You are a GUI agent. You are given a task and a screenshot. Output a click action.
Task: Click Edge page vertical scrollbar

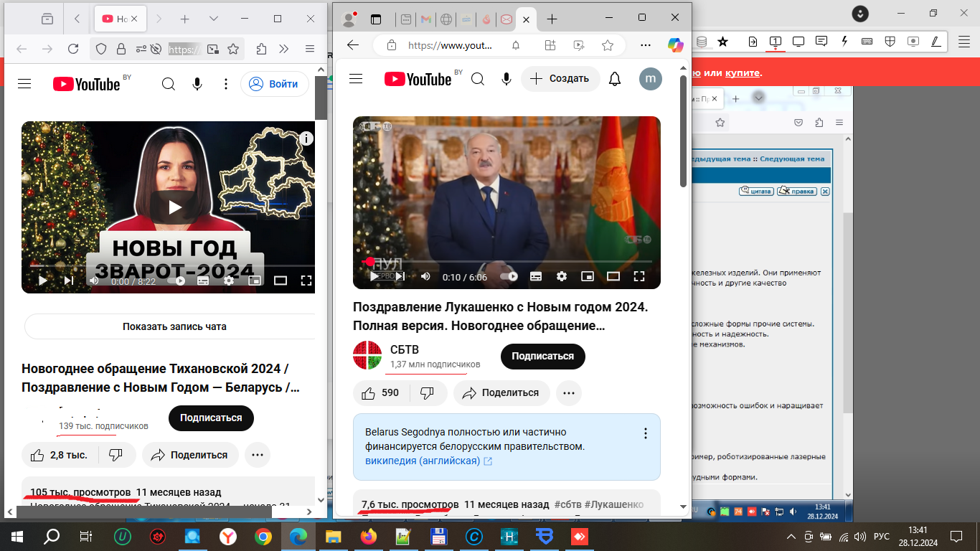tap(683, 131)
